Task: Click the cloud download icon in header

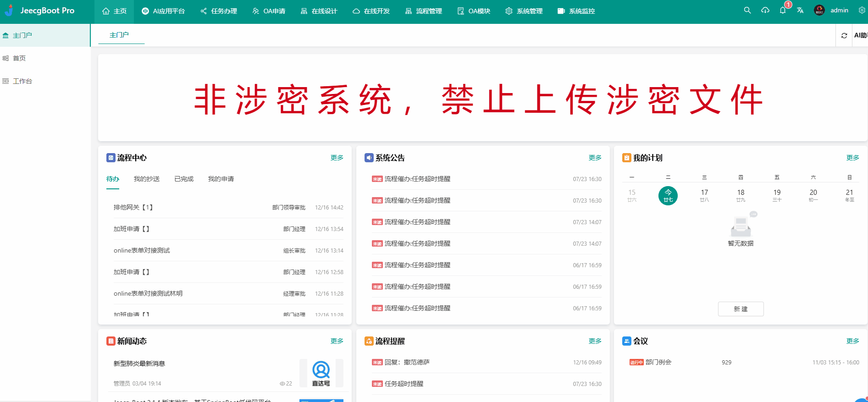Action: pyautogui.click(x=765, y=10)
